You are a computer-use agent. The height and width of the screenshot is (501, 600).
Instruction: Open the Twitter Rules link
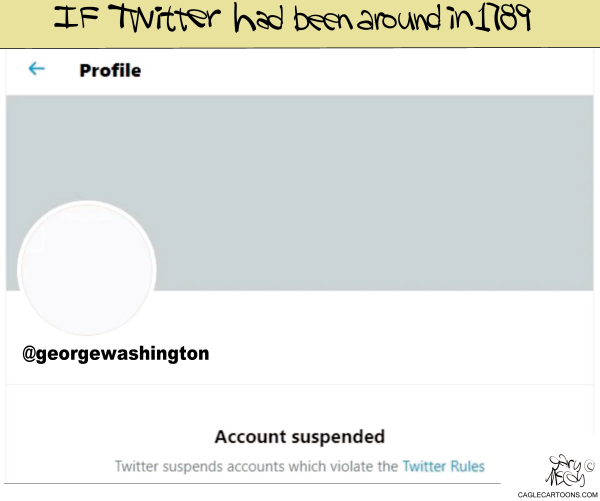443,466
